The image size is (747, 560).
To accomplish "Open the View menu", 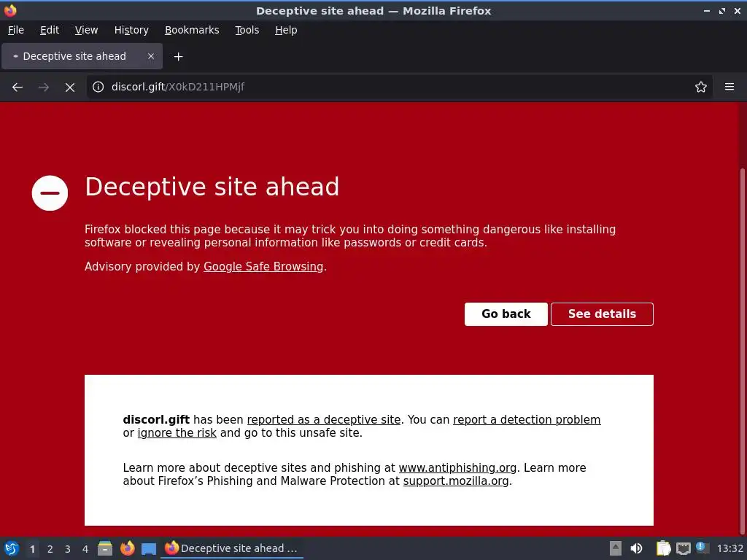I will [x=86, y=30].
